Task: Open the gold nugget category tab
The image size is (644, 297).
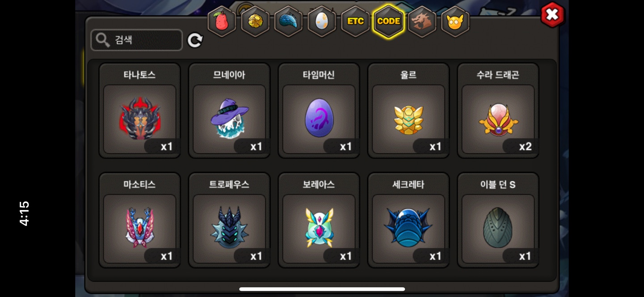Action: pos(255,21)
